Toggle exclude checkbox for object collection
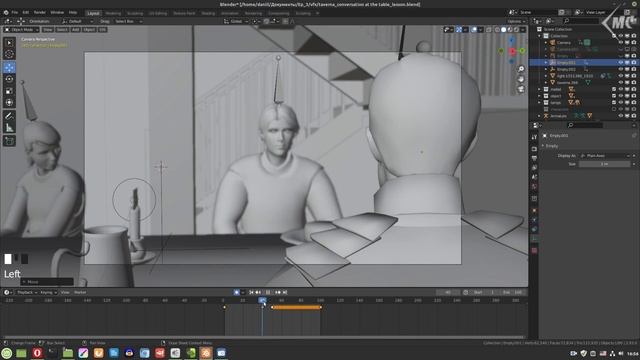 click(x=614, y=96)
